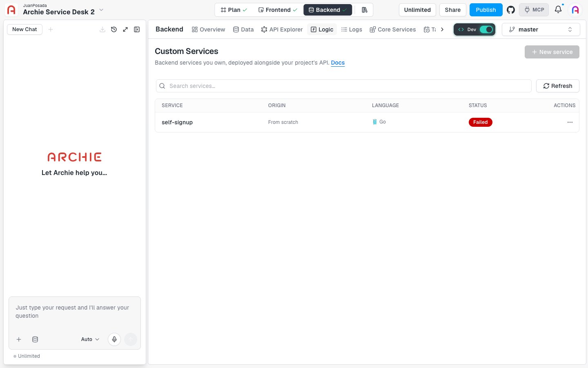
Task: Switch to the Frontend tab
Action: 278,10
